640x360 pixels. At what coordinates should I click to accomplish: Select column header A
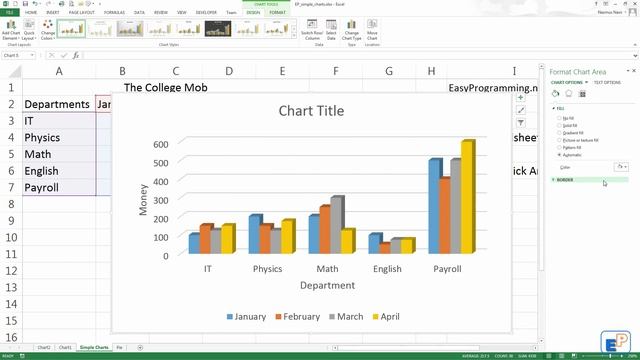click(59, 71)
